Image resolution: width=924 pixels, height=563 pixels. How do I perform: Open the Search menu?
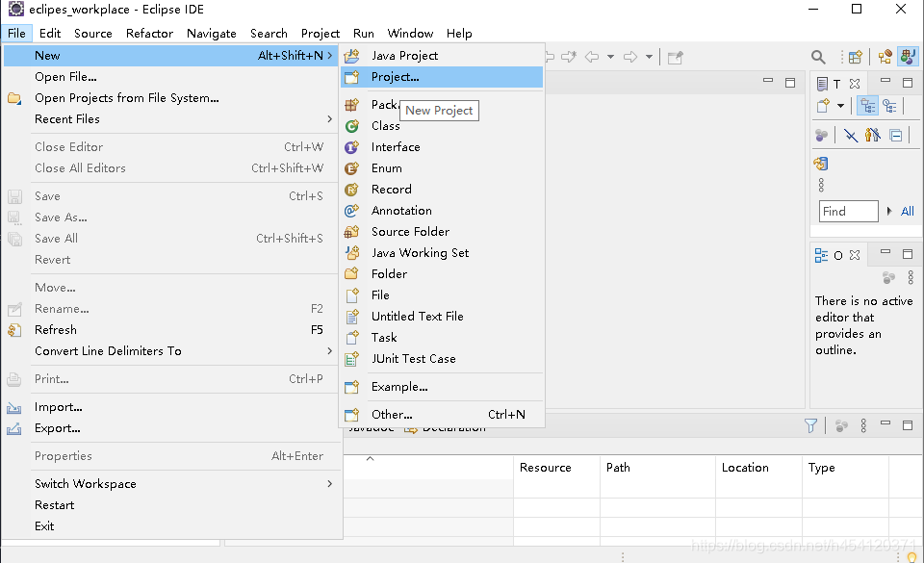tap(269, 33)
